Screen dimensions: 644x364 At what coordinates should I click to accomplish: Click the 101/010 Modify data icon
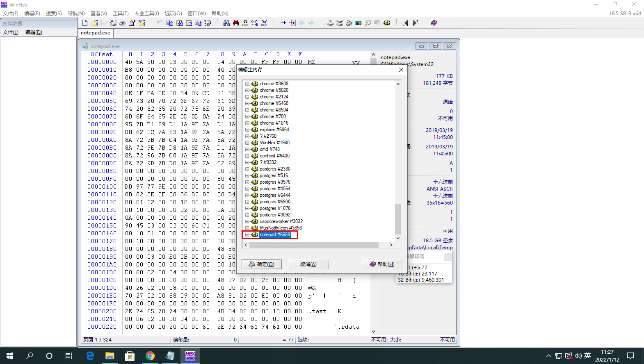[208, 23]
